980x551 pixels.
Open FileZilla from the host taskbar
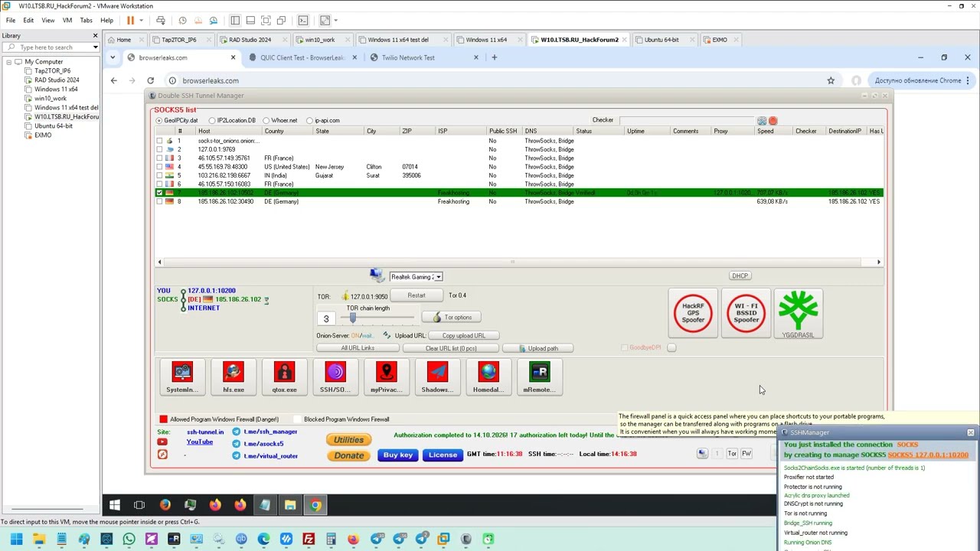coord(309,540)
